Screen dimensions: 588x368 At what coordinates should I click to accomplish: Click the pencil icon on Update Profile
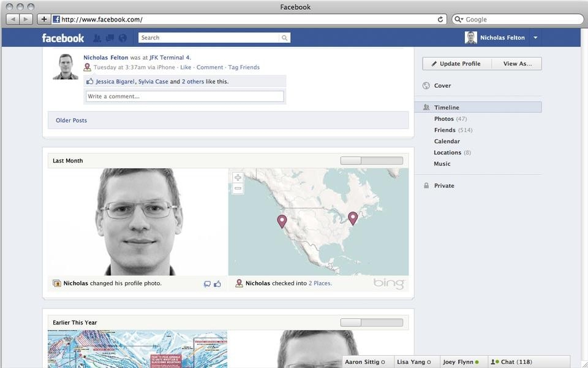point(434,64)
